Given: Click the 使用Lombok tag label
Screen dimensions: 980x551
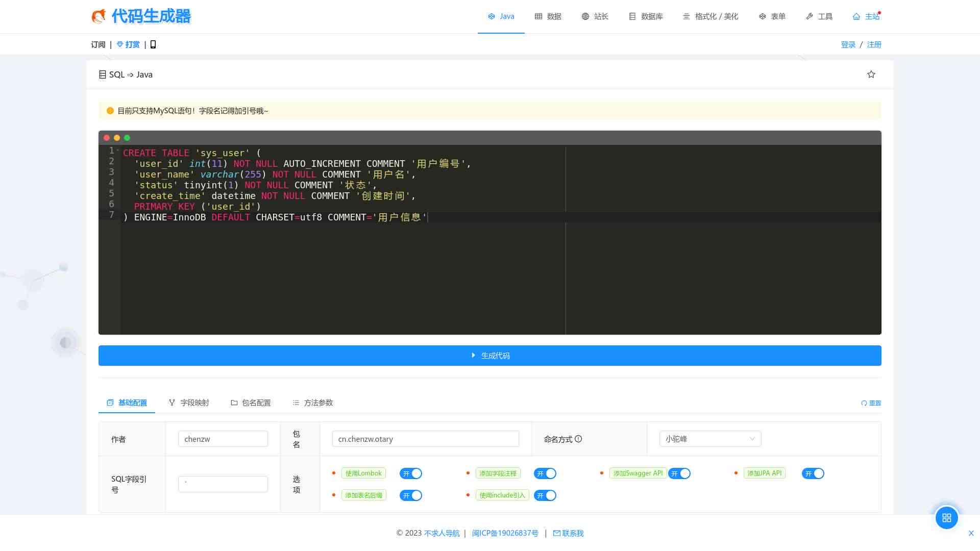Looking at the screenshot, I should click(363, 473).
